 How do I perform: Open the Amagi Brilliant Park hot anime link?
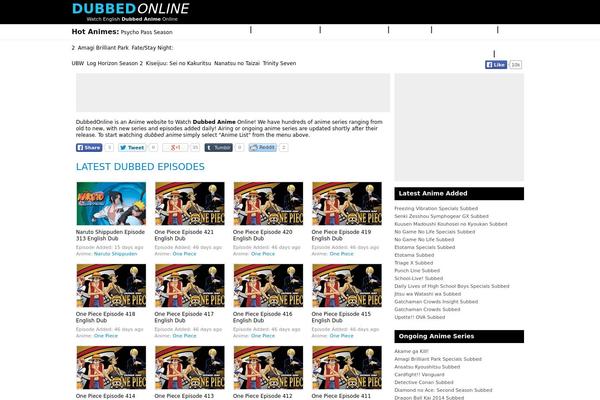[103, 48]
